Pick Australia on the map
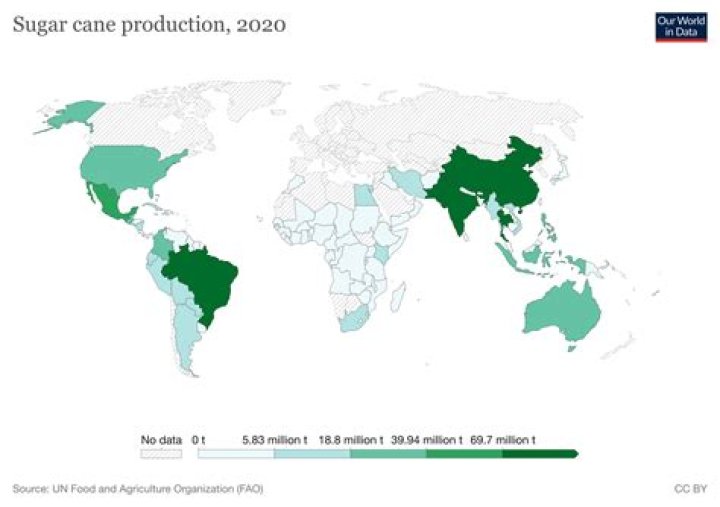Viewport: 720px width, 507px height. (x=559, y=311)
